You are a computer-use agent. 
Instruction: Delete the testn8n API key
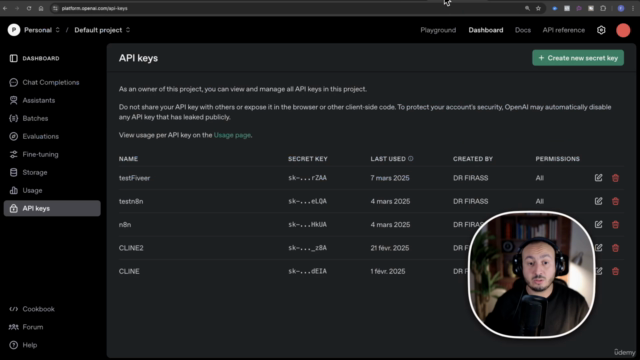(616, 201)
